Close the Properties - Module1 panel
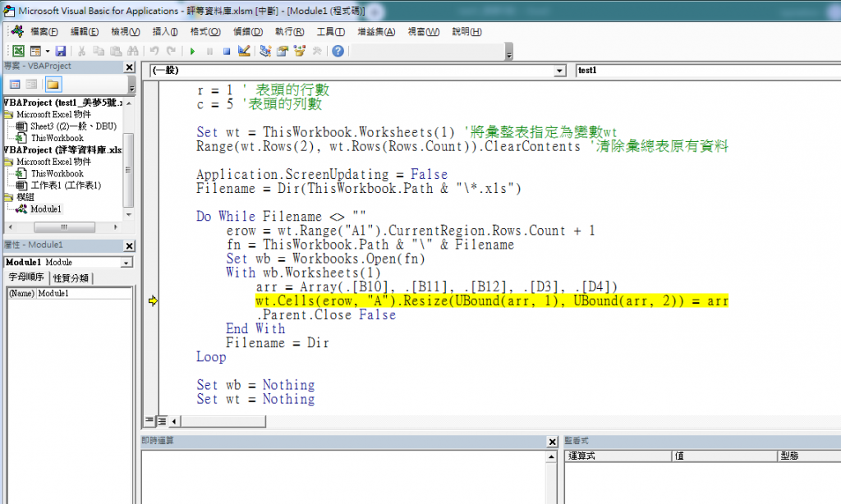 click(x=129, y=245)
